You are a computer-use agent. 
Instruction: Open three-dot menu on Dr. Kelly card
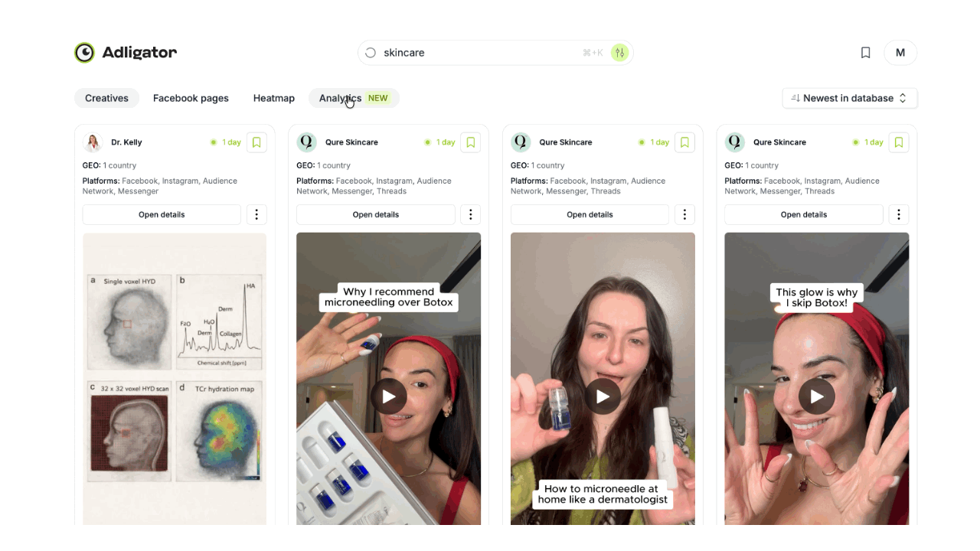[x=256, y=214]
